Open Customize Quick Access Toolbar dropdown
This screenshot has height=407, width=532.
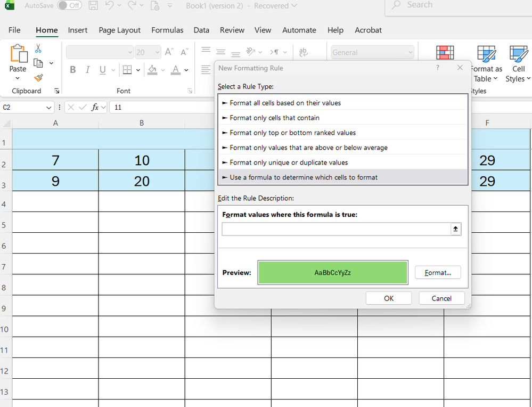[170, 5]
